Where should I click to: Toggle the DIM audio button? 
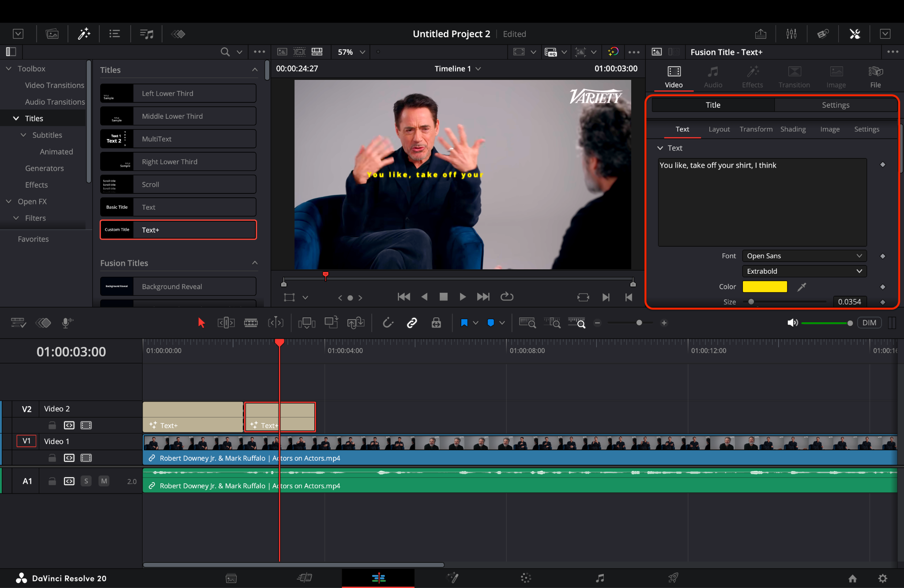coord(869,323)
